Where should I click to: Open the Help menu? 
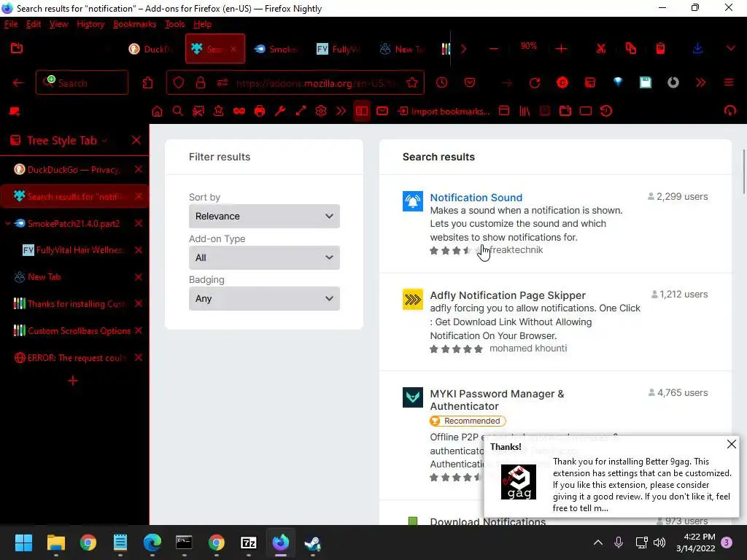[x=203, y=24]
